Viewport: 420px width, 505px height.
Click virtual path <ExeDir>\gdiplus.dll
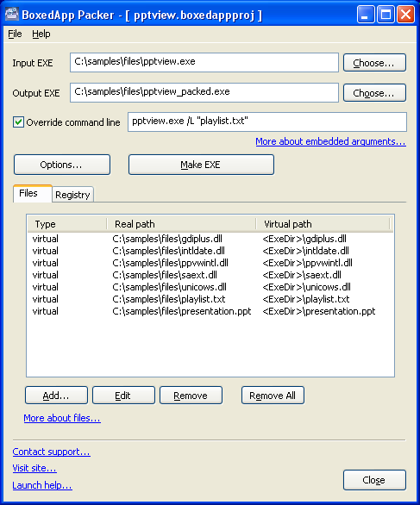click(304, 239)
